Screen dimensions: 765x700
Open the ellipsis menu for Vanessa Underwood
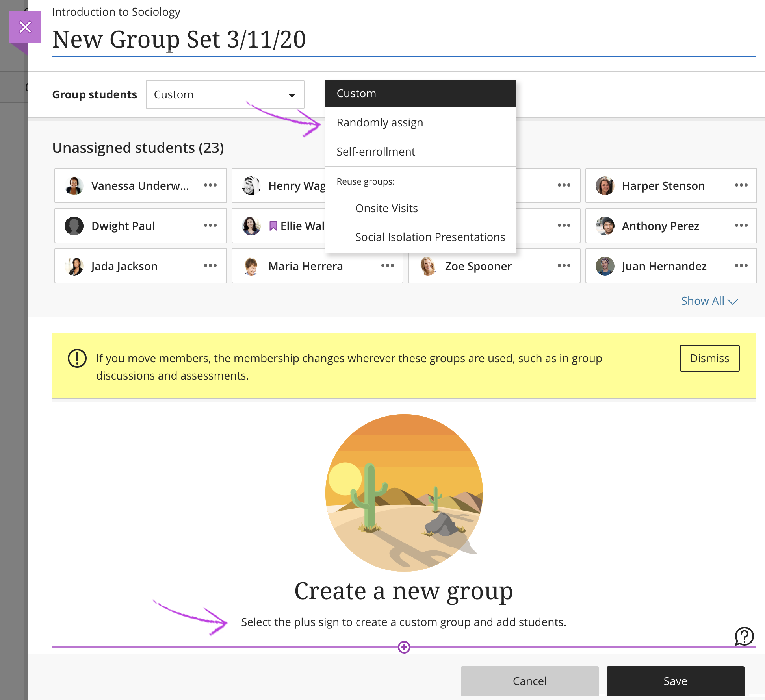point(210,185)
